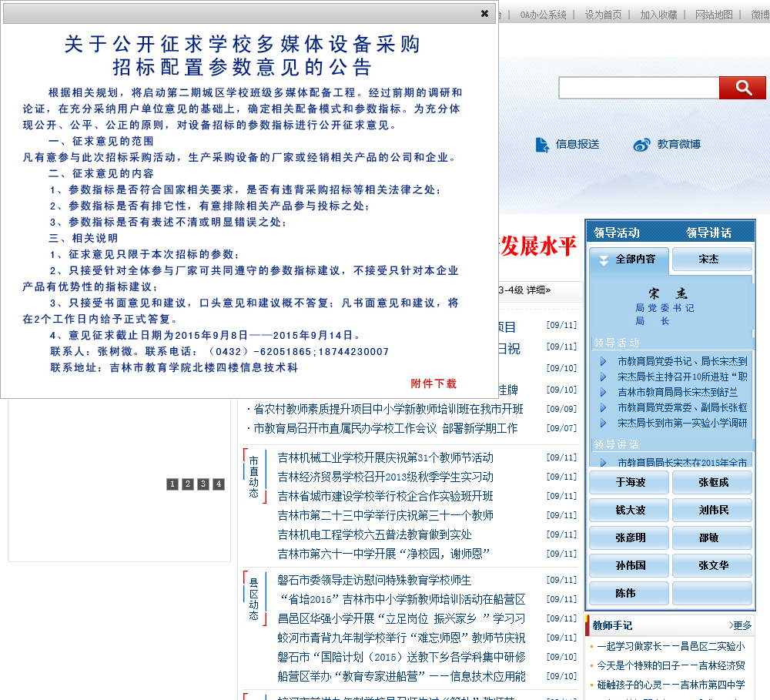
Task: Click arrow beside 市教育局党委常委、副局长张枢
Action: pyautogui.click(x=604, y=407)
